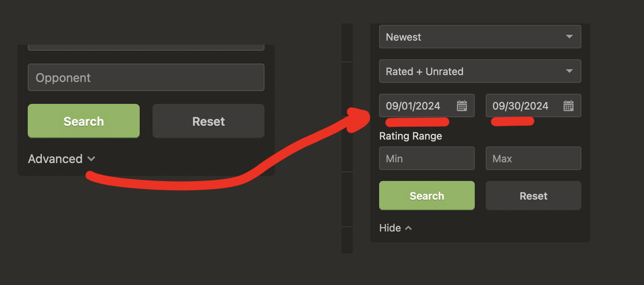Click the Min rating input field
The image size is (644, 285).
pyautogui.click(x=426, y=158)
